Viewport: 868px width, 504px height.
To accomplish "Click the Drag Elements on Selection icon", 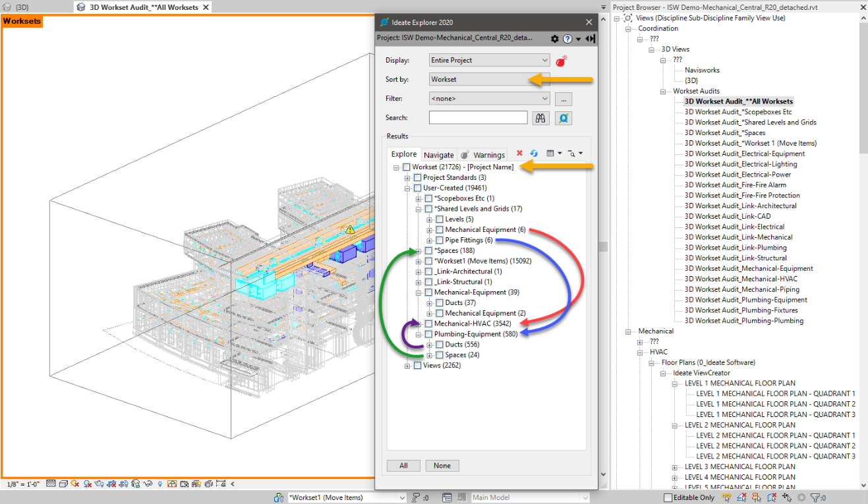I will coord(787,497).
